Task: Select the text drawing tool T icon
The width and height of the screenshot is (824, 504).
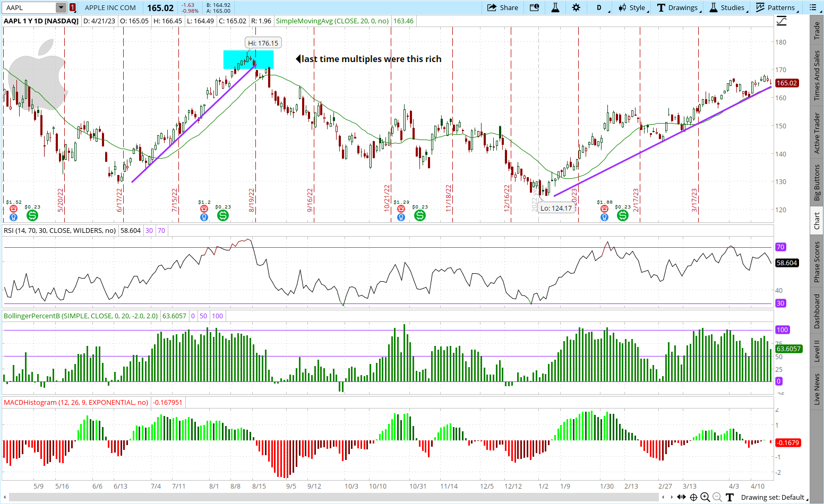Action: pyautogui.click(x=730, y=497)
